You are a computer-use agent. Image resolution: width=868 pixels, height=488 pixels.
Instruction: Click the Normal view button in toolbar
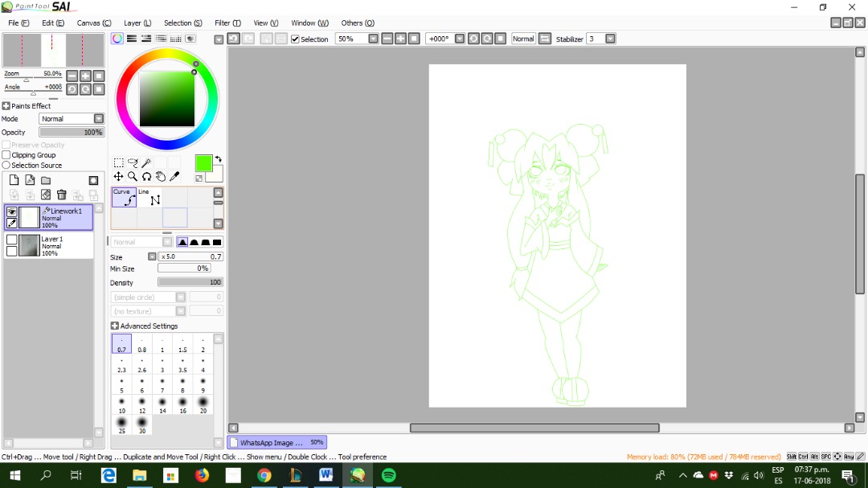[523, 39]
